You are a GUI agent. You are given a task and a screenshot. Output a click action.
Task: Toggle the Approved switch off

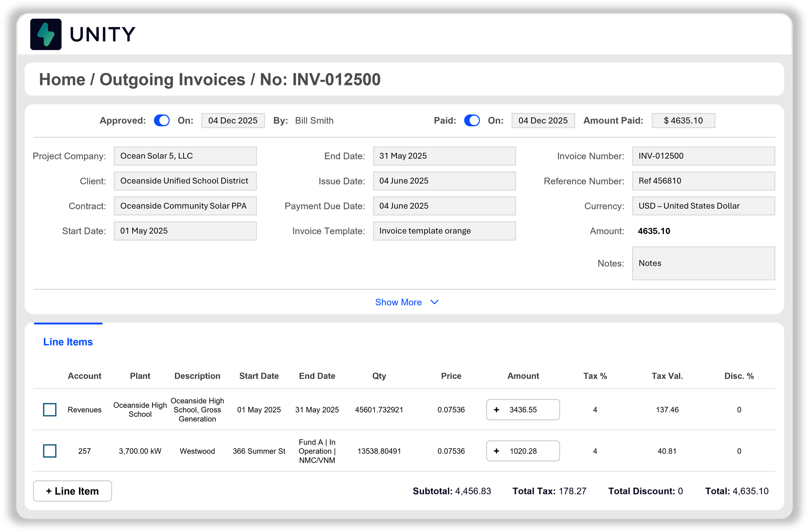point(161,120)
